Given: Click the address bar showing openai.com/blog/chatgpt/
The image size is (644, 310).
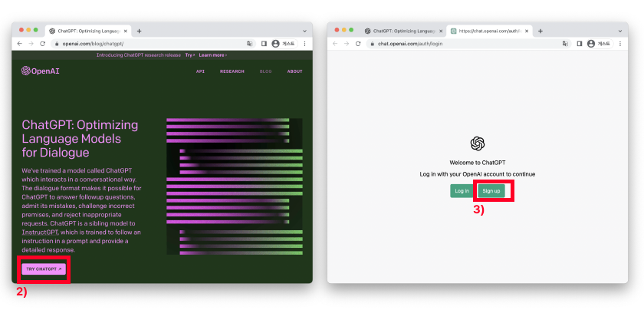Looking at the screenshot, I should coord(153,44).
